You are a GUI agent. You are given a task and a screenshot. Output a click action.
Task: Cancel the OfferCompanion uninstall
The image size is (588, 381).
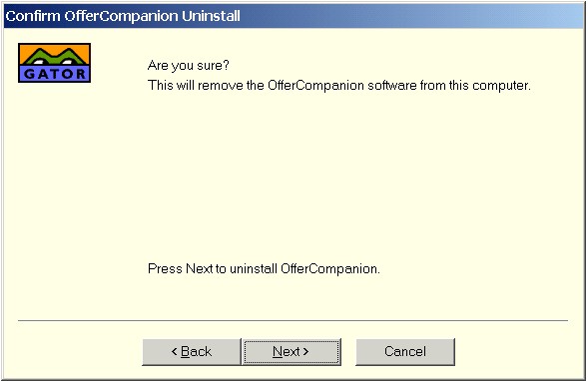[405, 352]
